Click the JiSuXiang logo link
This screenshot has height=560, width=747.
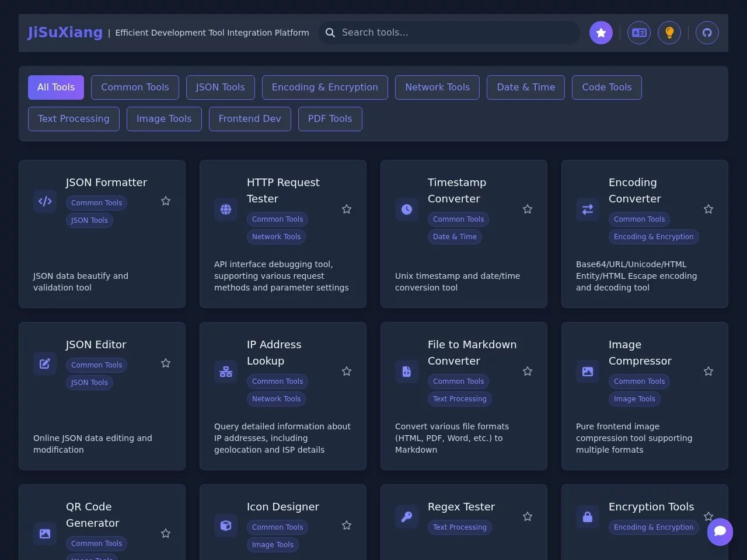(65, 33)
